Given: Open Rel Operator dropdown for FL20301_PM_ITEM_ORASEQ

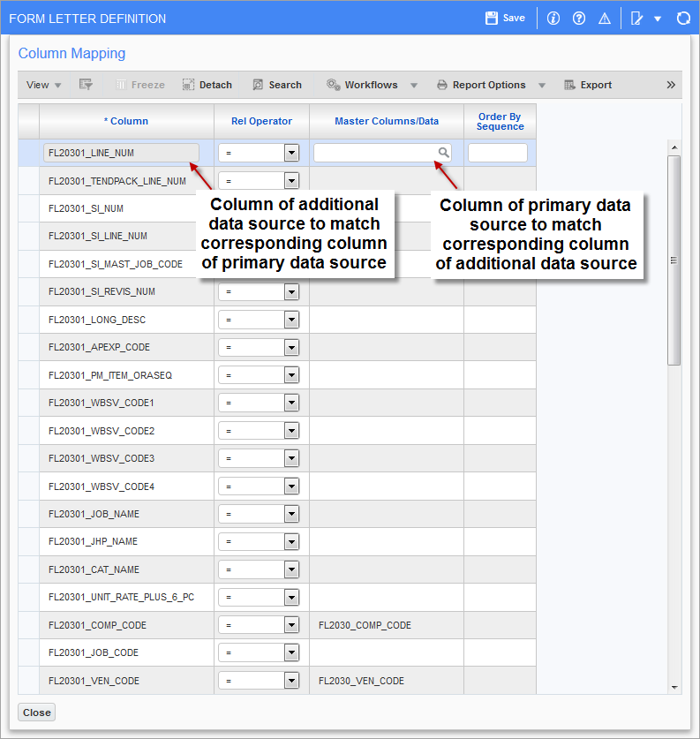Looking at the screenshot, I should pos(291,375).
